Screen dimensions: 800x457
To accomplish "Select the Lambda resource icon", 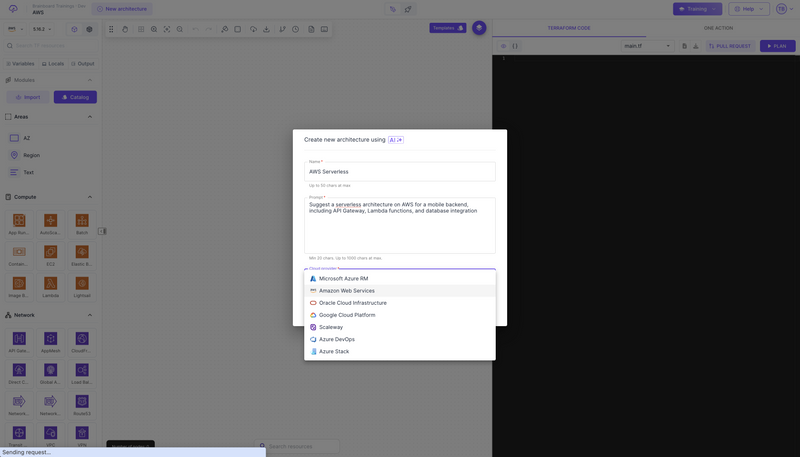I will point(51,283).
